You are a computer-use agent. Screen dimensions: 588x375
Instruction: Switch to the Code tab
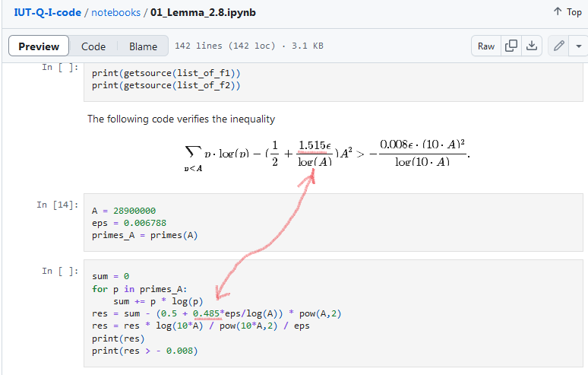(93, 46)
